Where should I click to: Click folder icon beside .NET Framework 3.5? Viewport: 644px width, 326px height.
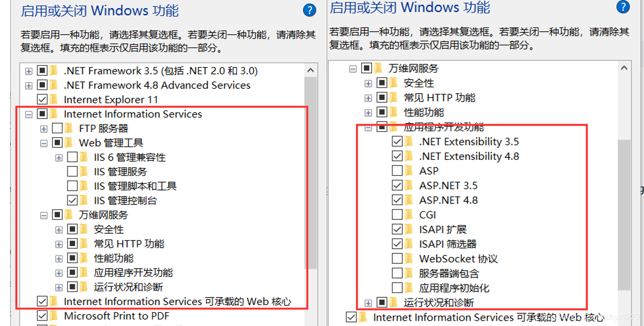54,71
